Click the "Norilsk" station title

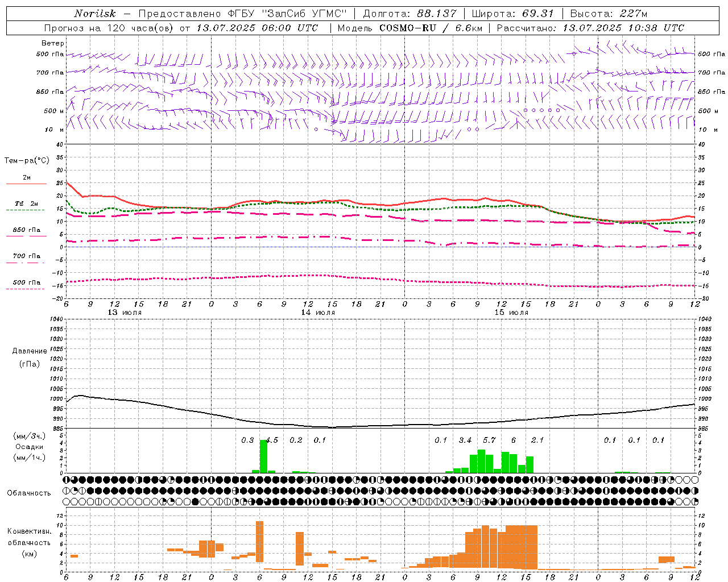pyautogui.click(x=94, y=14)
